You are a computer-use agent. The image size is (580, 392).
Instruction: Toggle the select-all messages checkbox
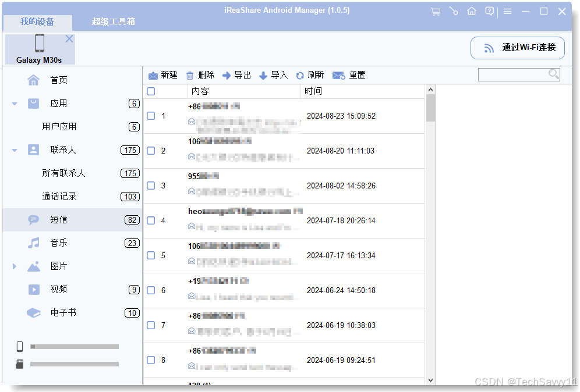point(151,91)
